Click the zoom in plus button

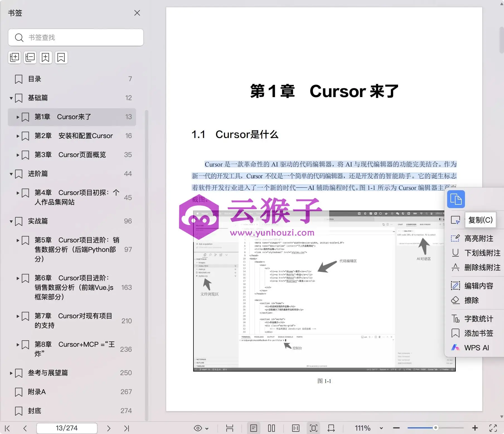pyautogui.click(x=475, y=428)
